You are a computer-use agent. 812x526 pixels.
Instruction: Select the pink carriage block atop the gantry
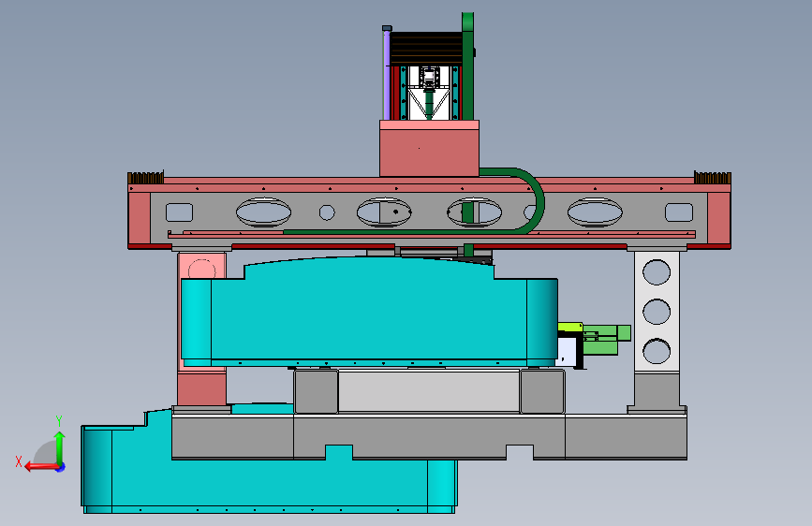pos(429,149)
